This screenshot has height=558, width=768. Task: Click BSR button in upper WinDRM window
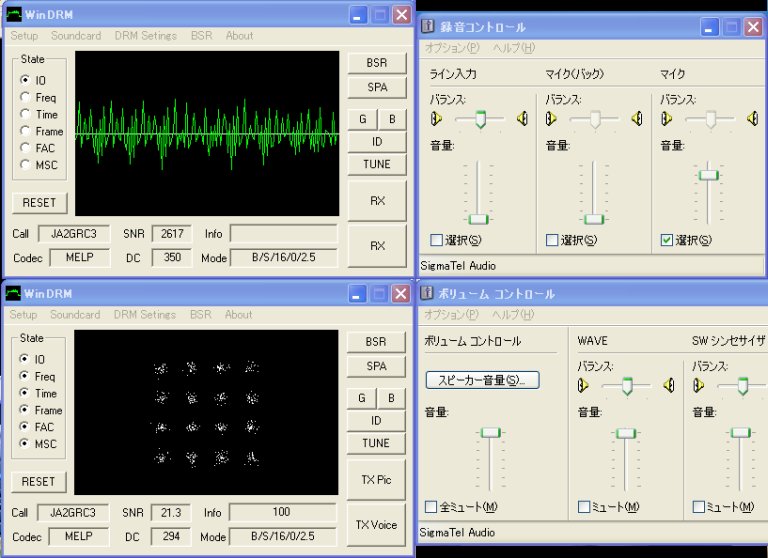coord(377,63)
